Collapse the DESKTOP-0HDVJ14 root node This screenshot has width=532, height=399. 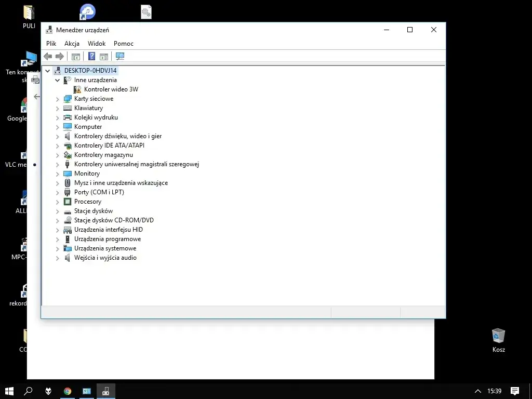pyautogui.click(x=48, y=71)
